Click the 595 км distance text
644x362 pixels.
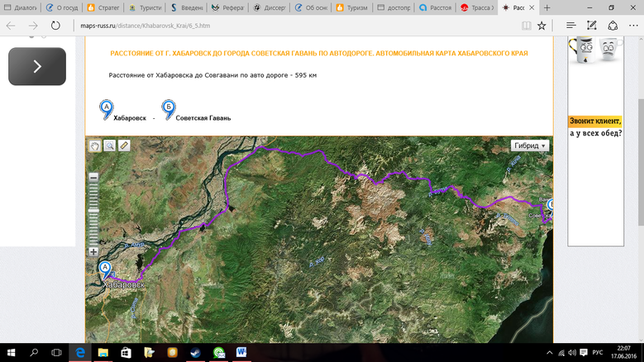click(x=306, y=75)
